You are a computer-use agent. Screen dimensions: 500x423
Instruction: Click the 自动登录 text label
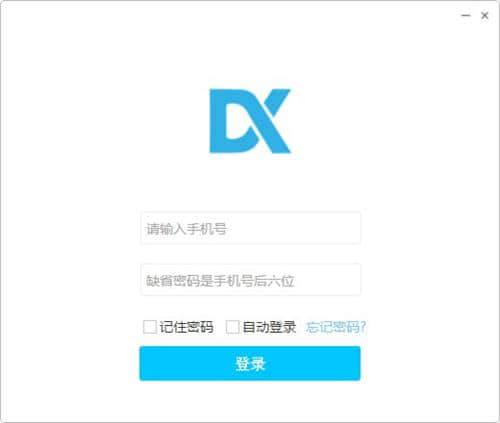(x=269, y=327)
